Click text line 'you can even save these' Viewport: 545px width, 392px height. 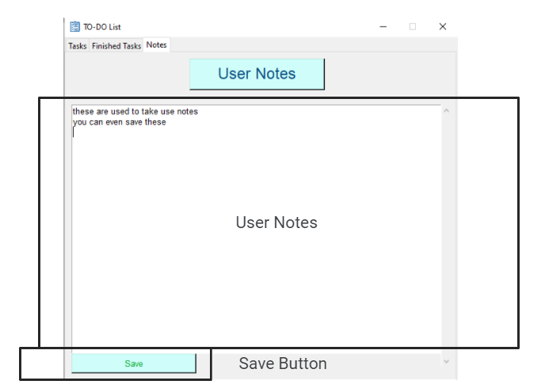[119, 122]
